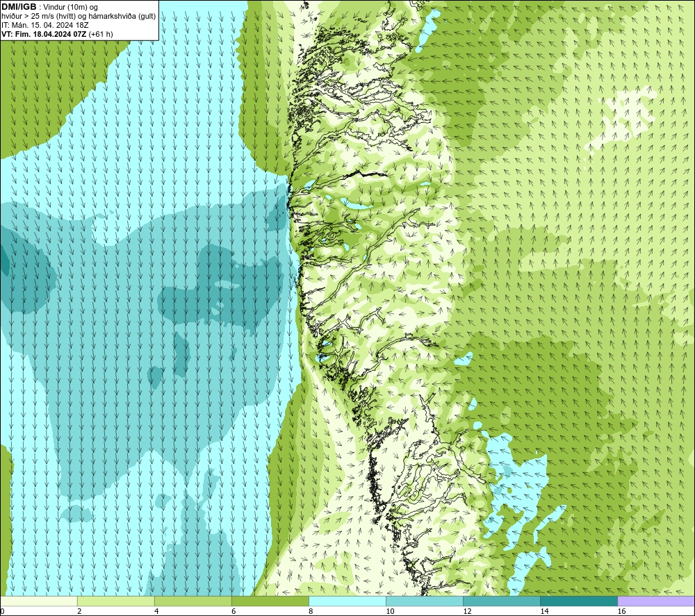Click the legend scale value 14

pos(544,611)
